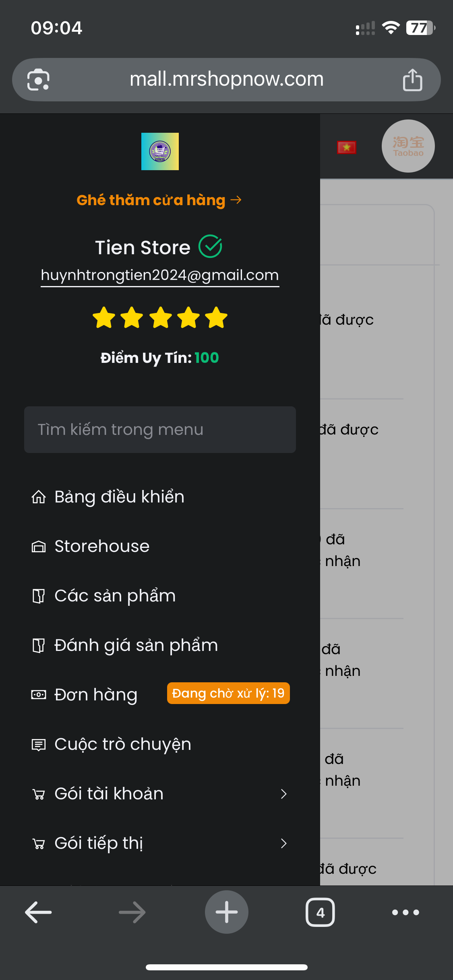The width and height of the screenshot is (453, 980).
Task: Expand the Gói tiếp thị submenu chevron
Action: click(x=284, y=843)
